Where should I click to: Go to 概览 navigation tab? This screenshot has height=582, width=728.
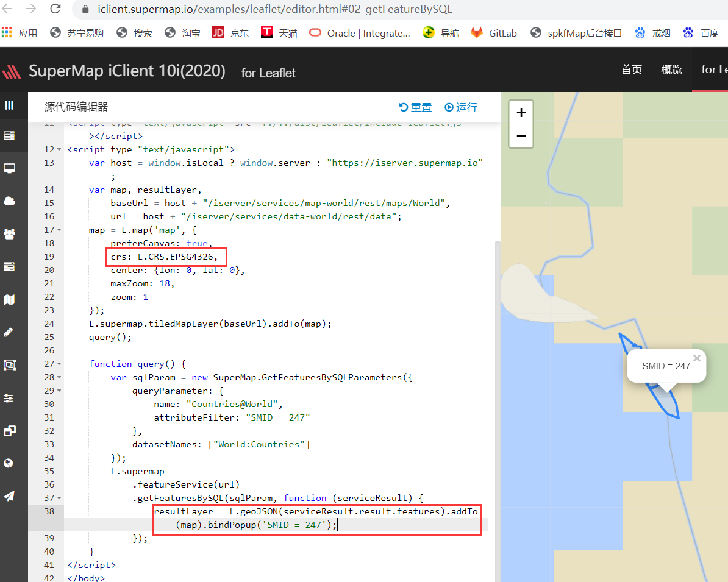coord(671,69)
